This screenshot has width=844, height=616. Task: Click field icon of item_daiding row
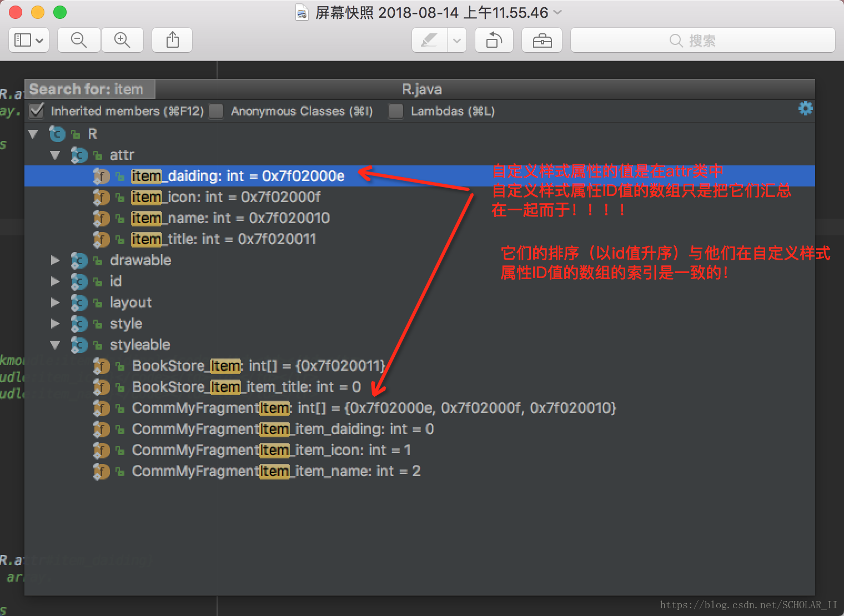pyautogui.click(x=101, y=176)
